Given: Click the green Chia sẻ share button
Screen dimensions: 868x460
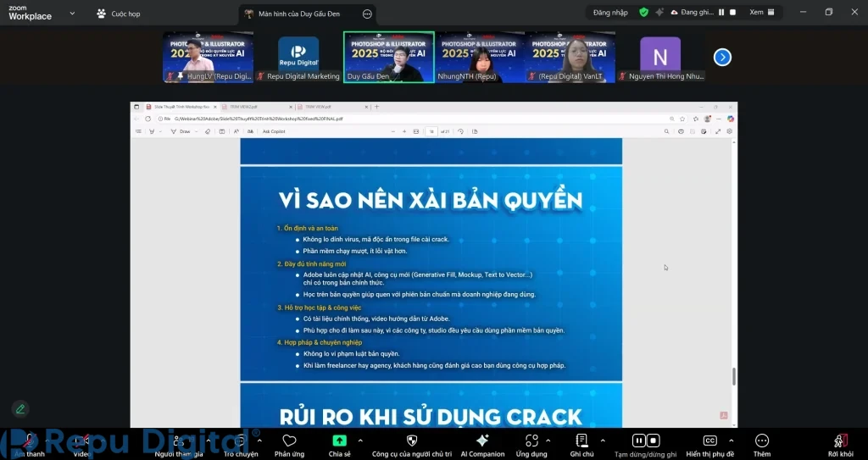Looking at the screenshot, I should [x=339, y=442].
